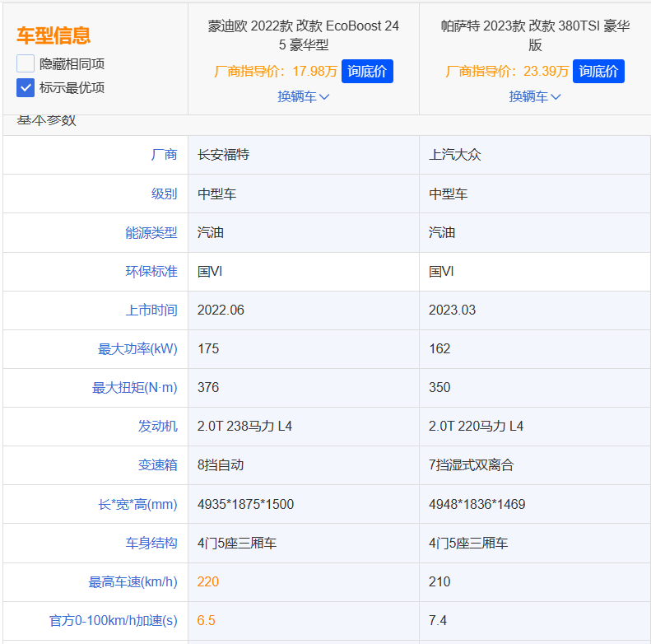The height and width of the screenshot is (644, 651).
Task: Click the 最大扭矩(N·m) parameter label
Action: click(134, 387)
